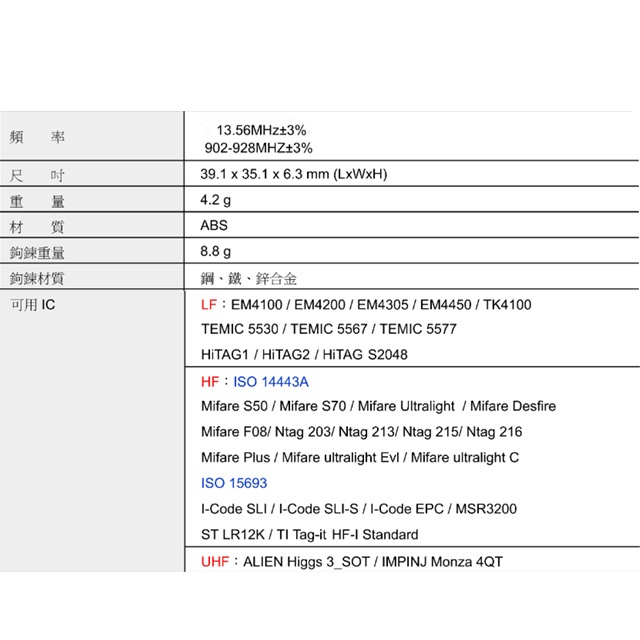Image resolution: width=640 pixels, height=640 pixels.
Task: Select I-Code SLI-S text
Action: [318, 509]
